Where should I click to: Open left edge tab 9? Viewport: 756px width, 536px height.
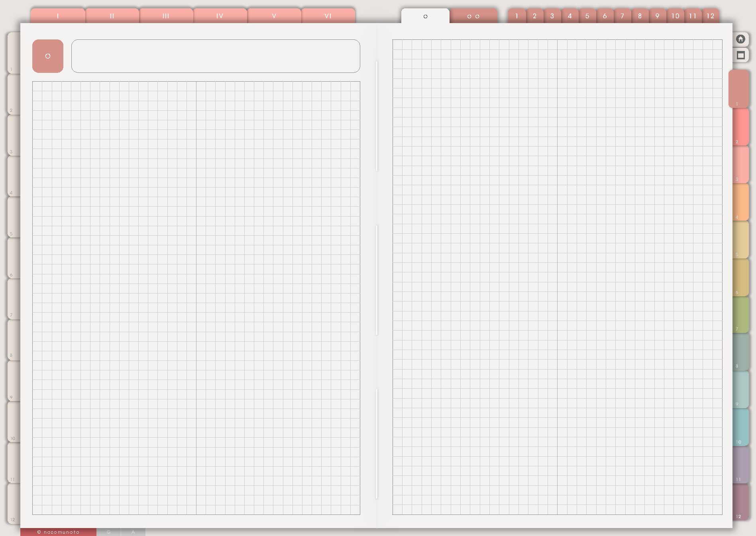click(14, 380)
